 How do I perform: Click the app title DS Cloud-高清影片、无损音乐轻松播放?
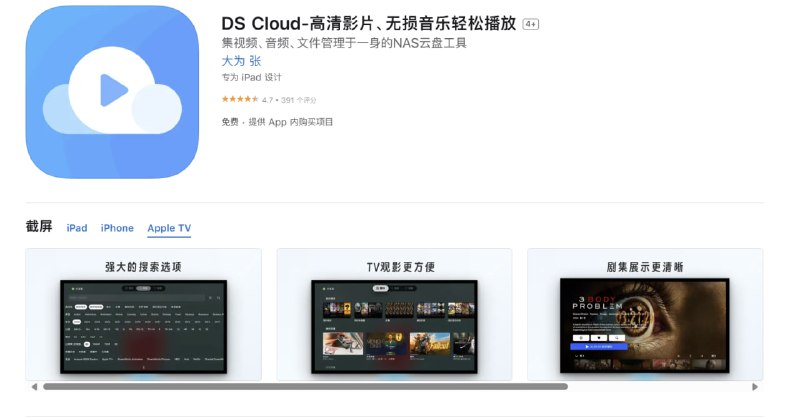[368, 23]
